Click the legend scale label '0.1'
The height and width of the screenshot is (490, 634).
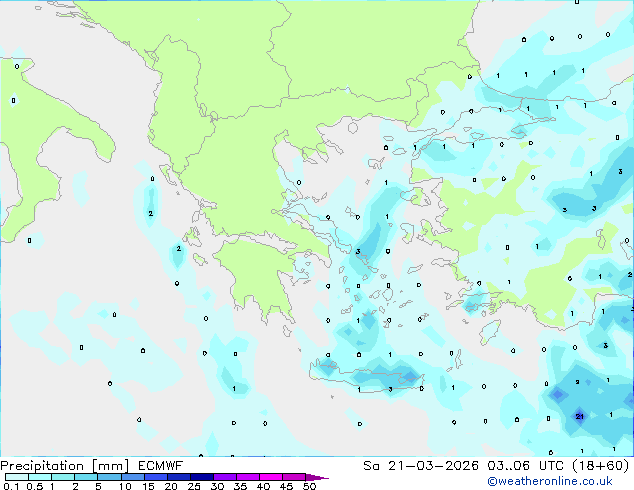click(11, 486)
